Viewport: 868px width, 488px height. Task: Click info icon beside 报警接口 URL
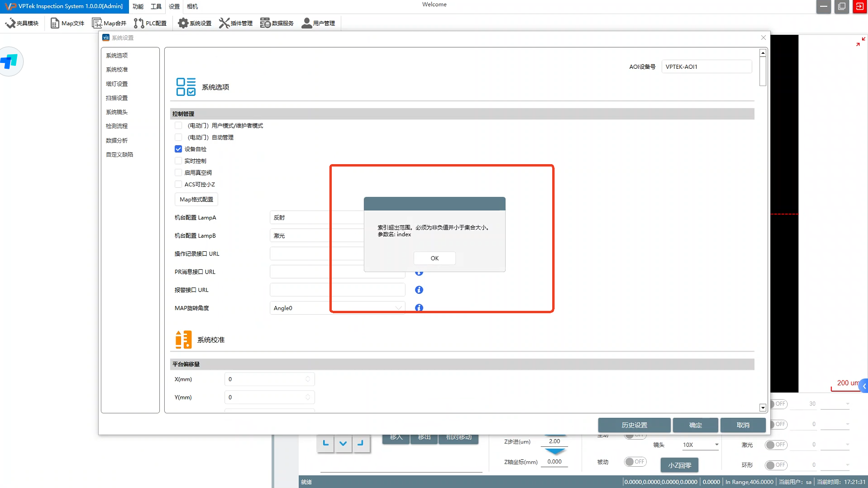419,290
